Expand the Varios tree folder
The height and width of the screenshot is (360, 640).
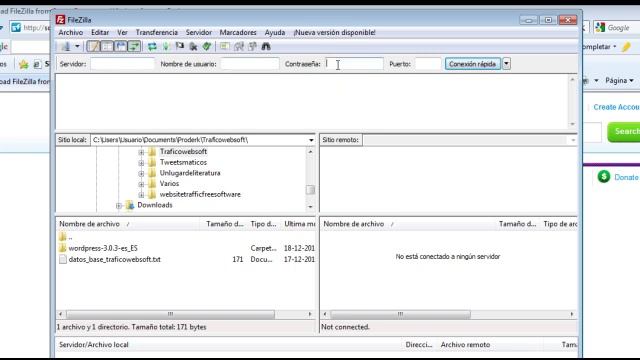pos(141,184)
